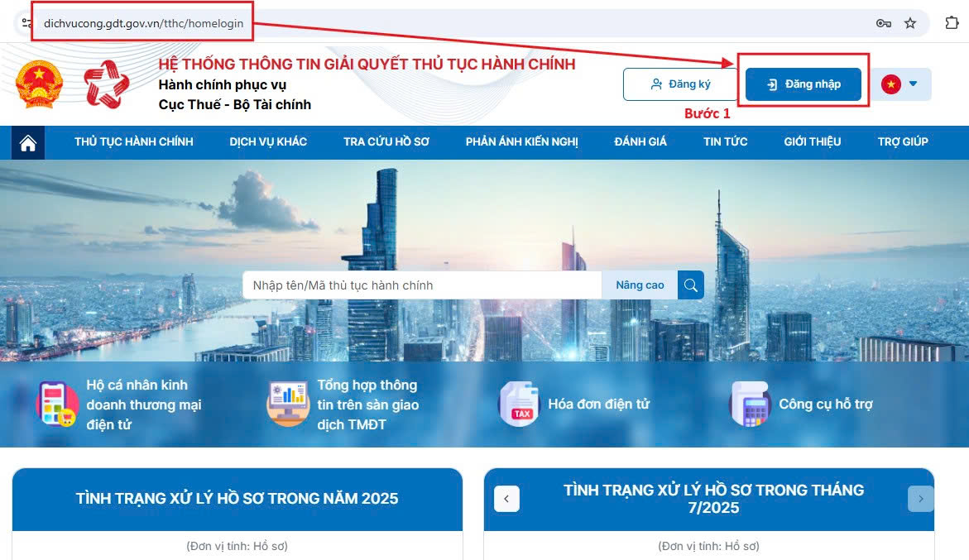The width and height of the screenshot is (969, 560).
Task: Click TÌNH TRẠNG XỬ LÝ HỒ SƠ TRONG THÁNG 7/2025 header
Action: click(x=714, y=499)
